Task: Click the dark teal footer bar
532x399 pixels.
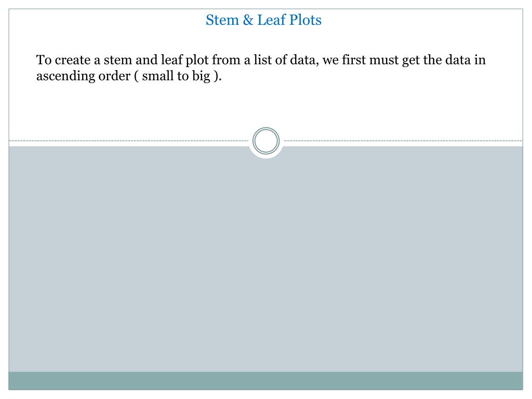Action: point(266,381)
